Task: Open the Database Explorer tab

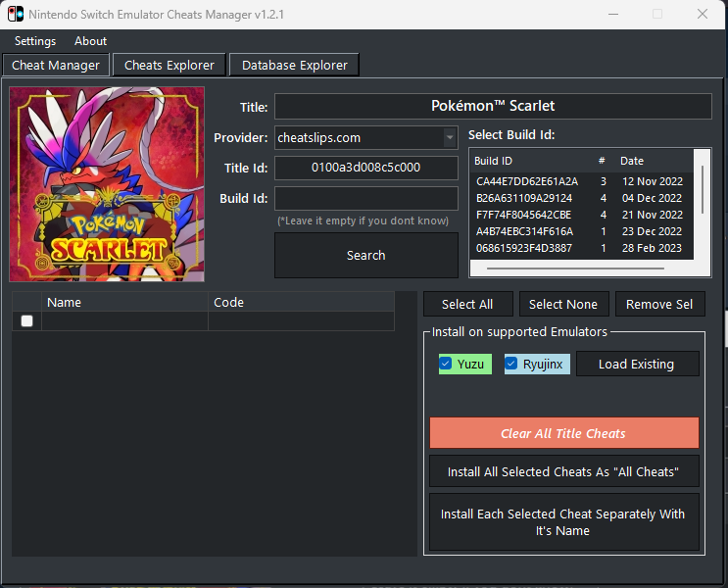Action: click(294, 65)
